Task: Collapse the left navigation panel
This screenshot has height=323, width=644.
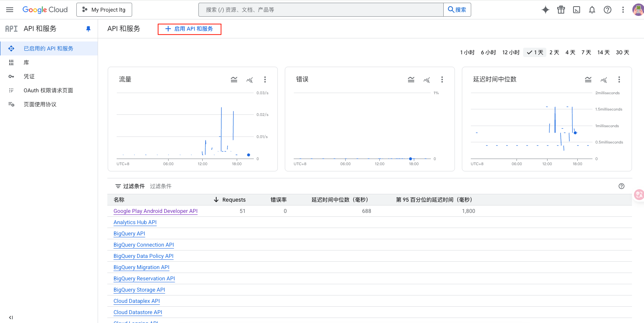Action: [x=11, y=317]
